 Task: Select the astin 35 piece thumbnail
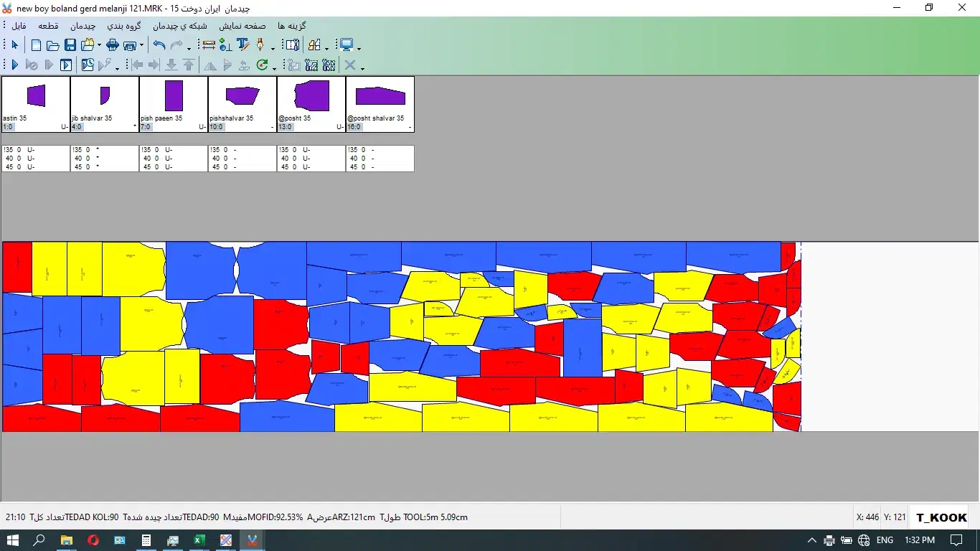(36, 104)
